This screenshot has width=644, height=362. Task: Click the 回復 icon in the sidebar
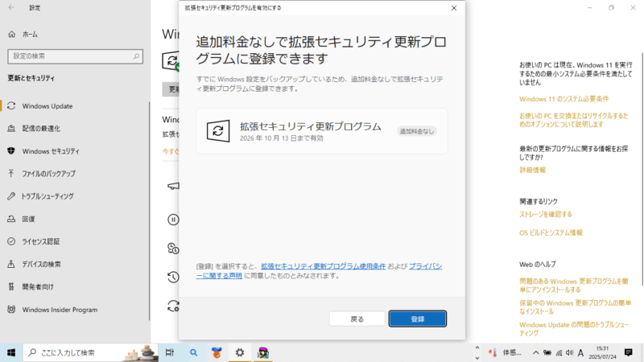pos(11,219)
